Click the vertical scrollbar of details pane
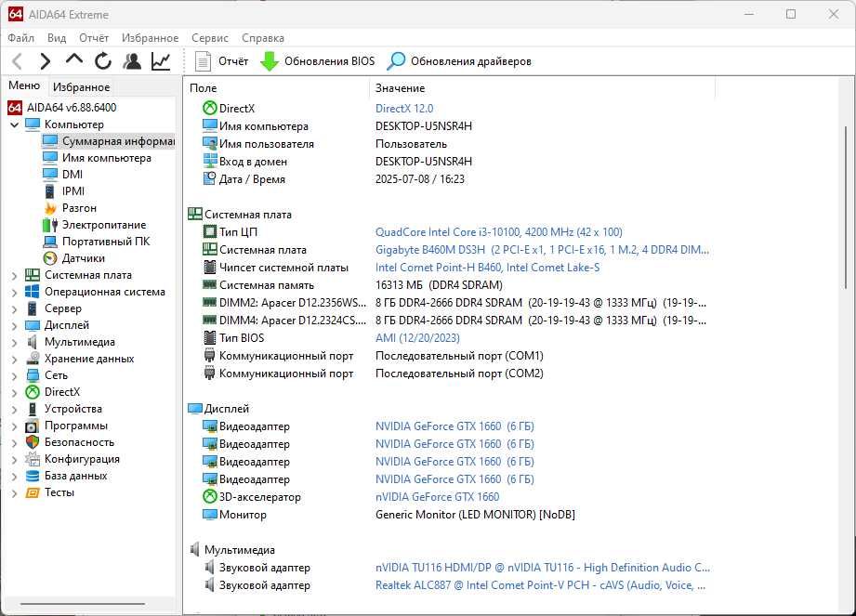Viewport: 856px width, 616px height. tap(846, 207)
